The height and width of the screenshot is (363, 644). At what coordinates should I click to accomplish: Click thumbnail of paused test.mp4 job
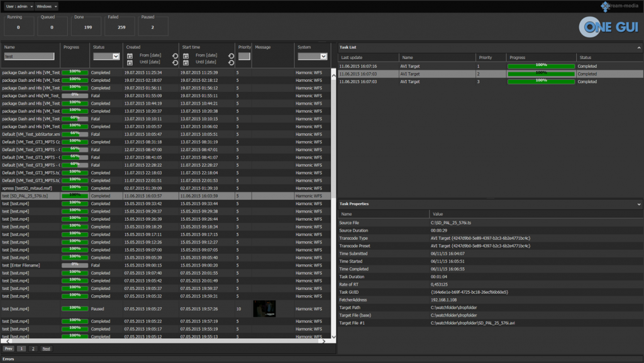pyautogui.click(x=264, y=308)
